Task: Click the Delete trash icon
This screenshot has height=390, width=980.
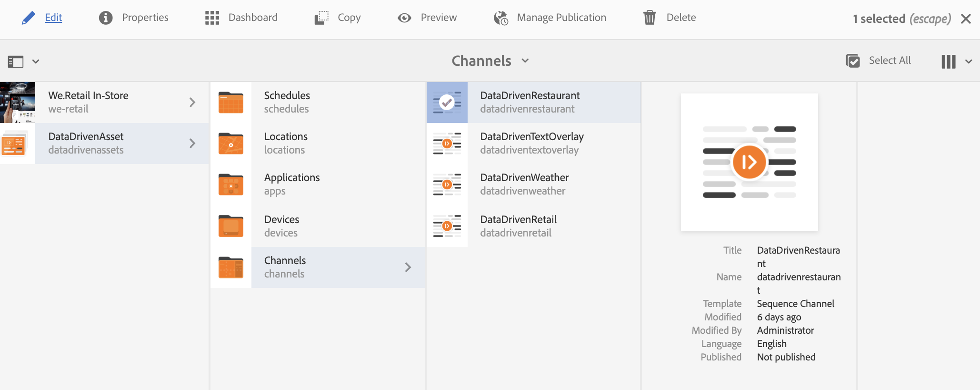Action: point(650,18)
